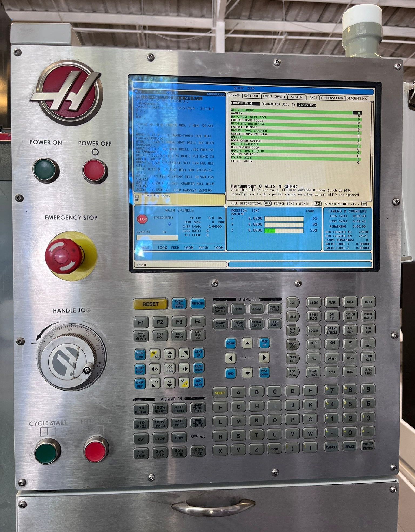Viewport: 415px width, 532px height.
Task: Open the COMMON parameter tab
Action: click(234, 96)
